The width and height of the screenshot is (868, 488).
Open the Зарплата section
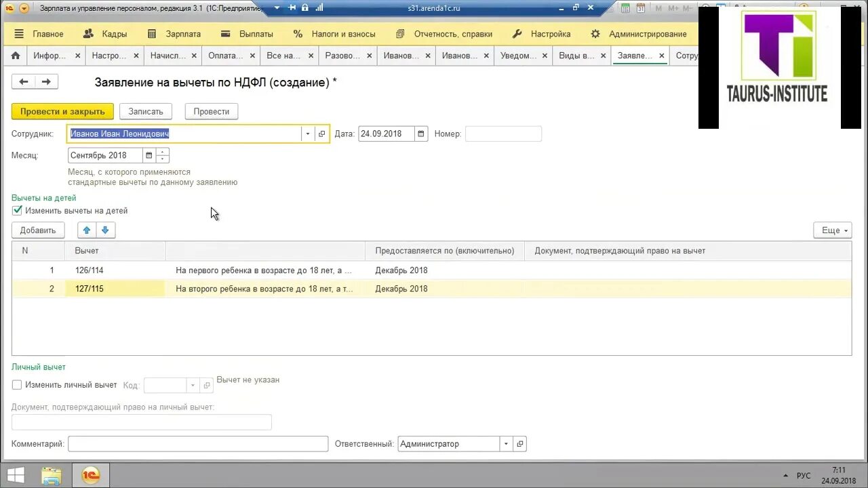tap(174, 34)
